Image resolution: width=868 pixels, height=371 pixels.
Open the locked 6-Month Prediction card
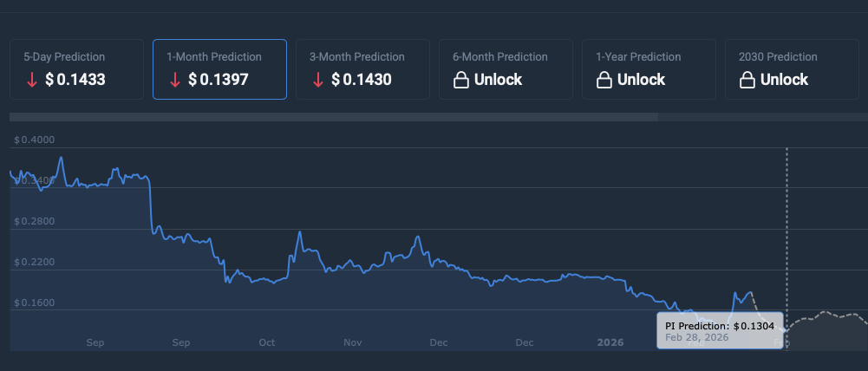point(506,69)
